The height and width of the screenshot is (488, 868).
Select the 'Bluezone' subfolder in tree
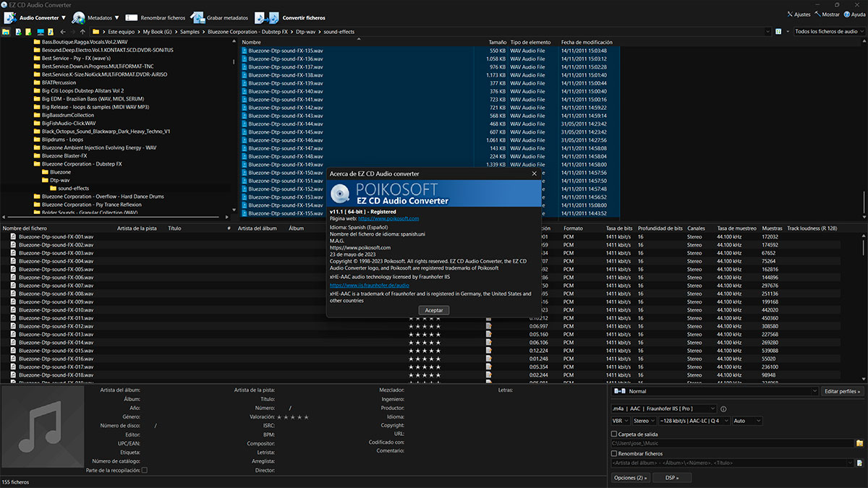point(61,172)
